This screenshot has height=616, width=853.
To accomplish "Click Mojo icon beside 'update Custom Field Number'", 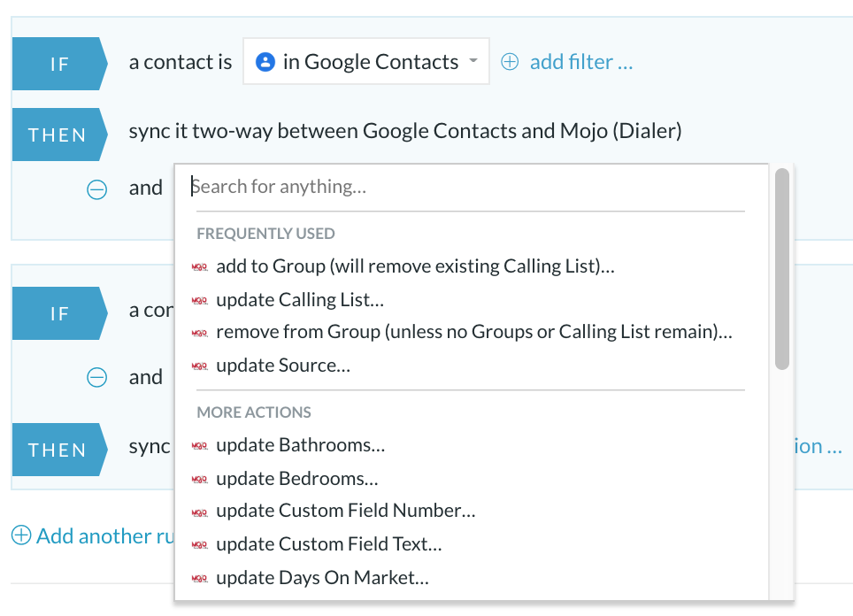I will coord(200,512).
